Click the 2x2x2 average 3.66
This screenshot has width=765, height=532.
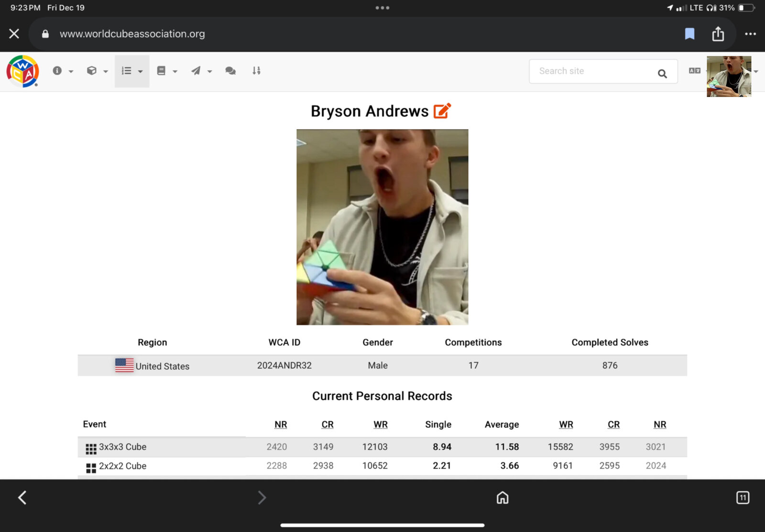(510, 466)
